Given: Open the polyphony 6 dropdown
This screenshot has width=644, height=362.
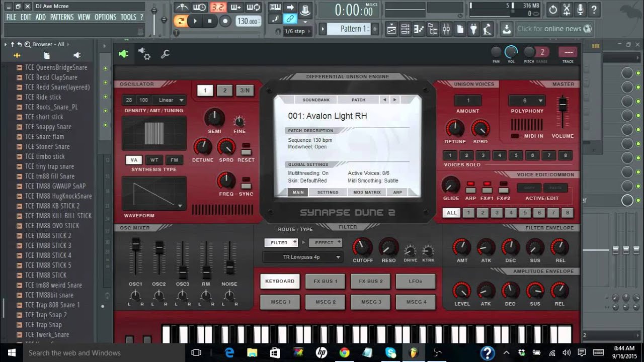Looking at the screenshot, I should (527, 100).
